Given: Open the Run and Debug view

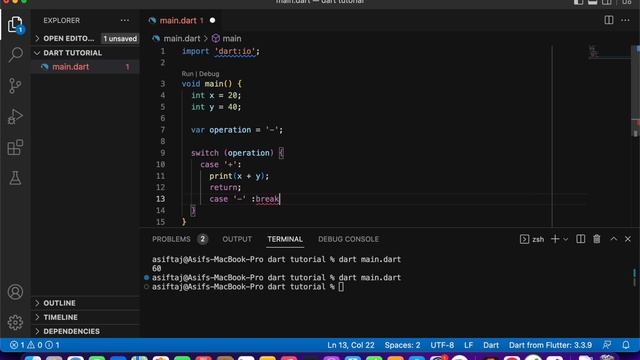Looking at the screenshot, I should click(15, 117).
